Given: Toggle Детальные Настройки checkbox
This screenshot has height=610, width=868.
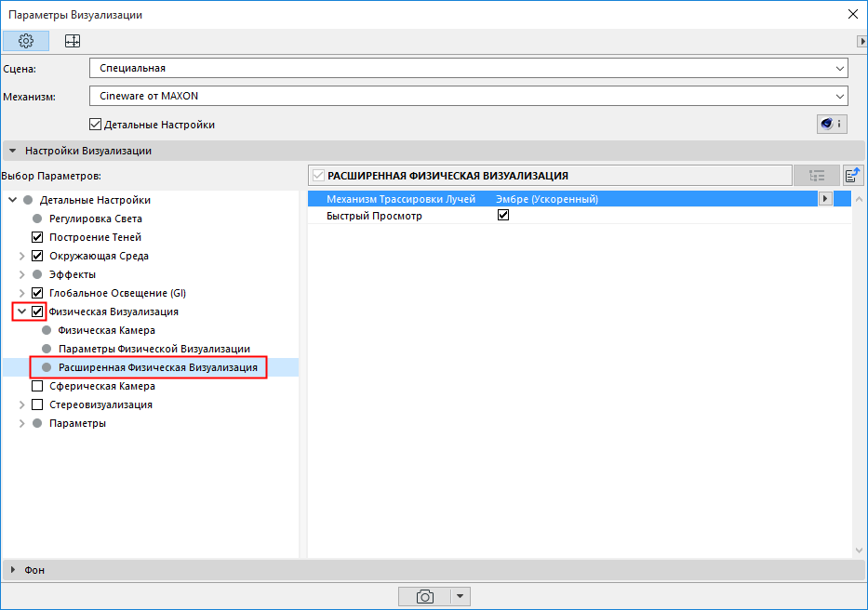Looking at the screenshot, I should click(95, 125).
